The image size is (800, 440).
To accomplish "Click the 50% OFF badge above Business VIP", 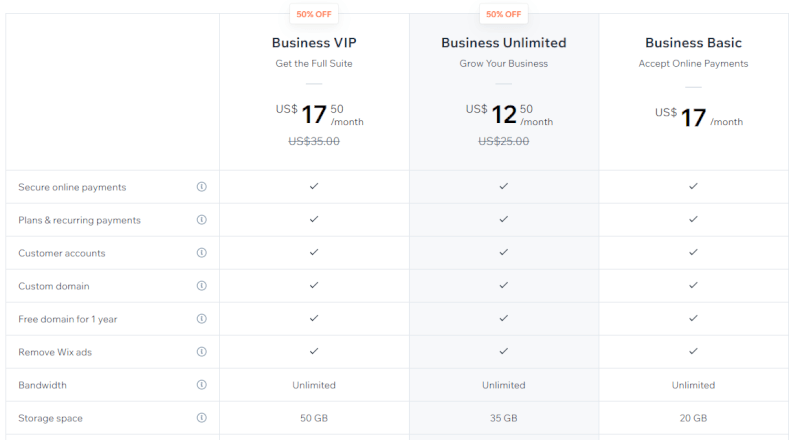I will [314, 14].
